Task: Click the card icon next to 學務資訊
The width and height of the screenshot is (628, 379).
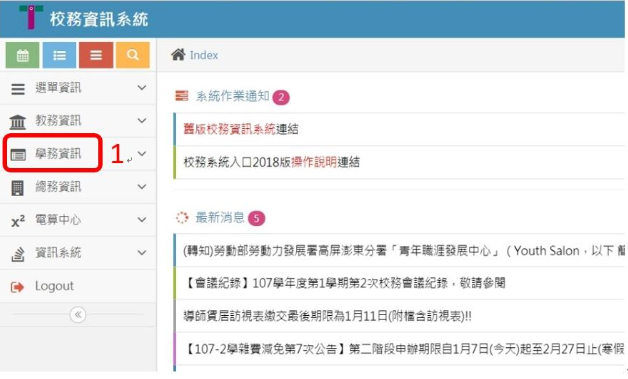Action: point(18,155)
